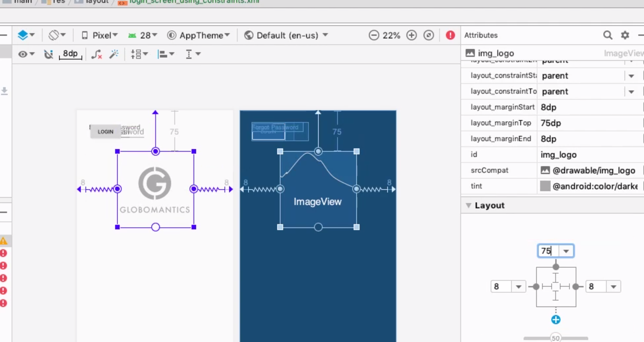Viewport: 644px width, 342px height.
Task: Click the bottom constraint anchor of the logo
Action: pyautogui.click(x=155, y=227)
